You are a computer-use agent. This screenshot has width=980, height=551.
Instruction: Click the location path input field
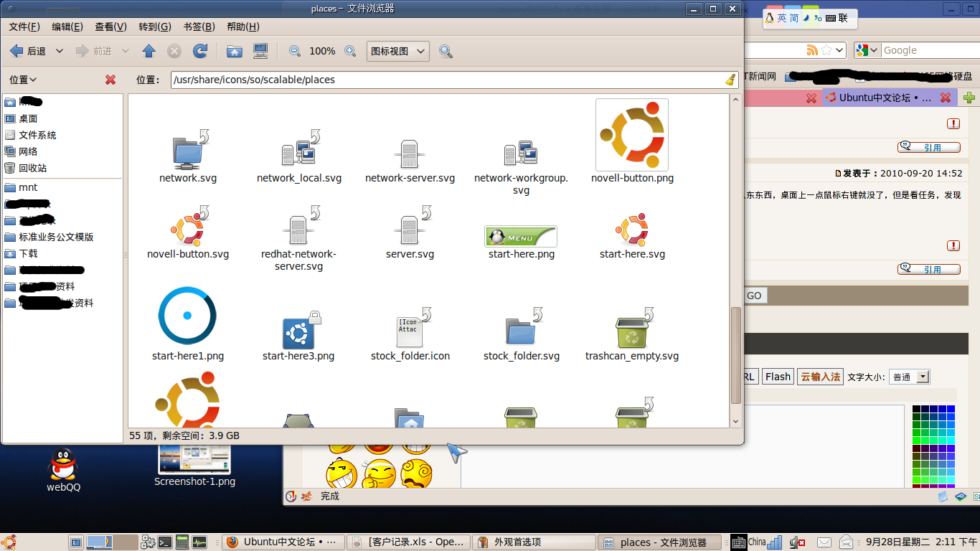pyautogui.click(x=454, y=80)
